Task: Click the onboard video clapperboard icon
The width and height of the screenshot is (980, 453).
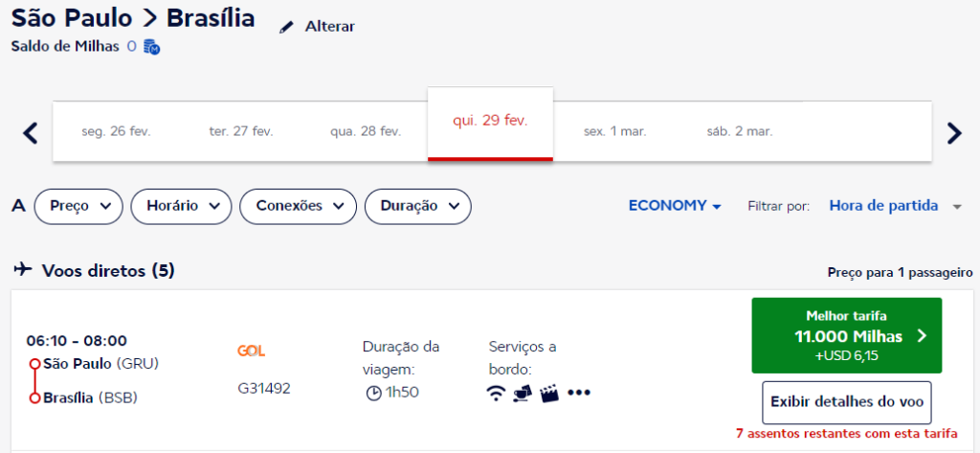Action: point(549,393)
